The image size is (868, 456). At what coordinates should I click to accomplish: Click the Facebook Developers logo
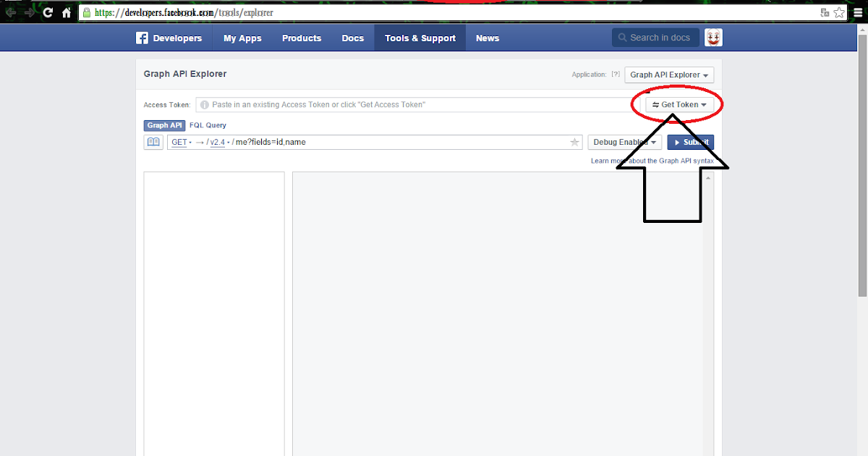tap(169, 38)
